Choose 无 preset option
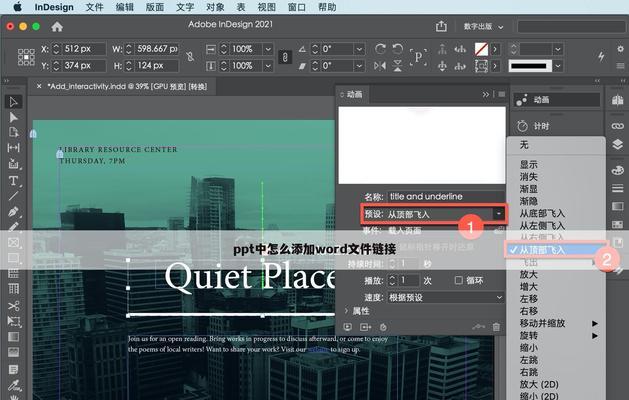The image size is (629, 400). click(x=524, y=145)
